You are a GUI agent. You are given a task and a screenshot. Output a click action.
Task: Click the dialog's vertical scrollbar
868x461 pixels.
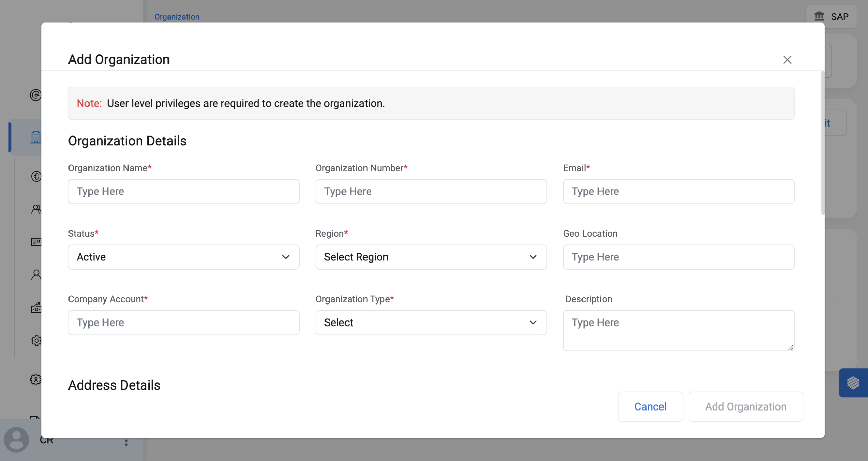[x=822, y=142]
